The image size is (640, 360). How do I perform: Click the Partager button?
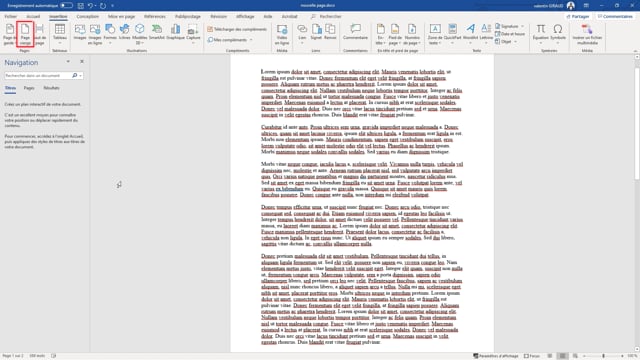[x=578, y=16]
